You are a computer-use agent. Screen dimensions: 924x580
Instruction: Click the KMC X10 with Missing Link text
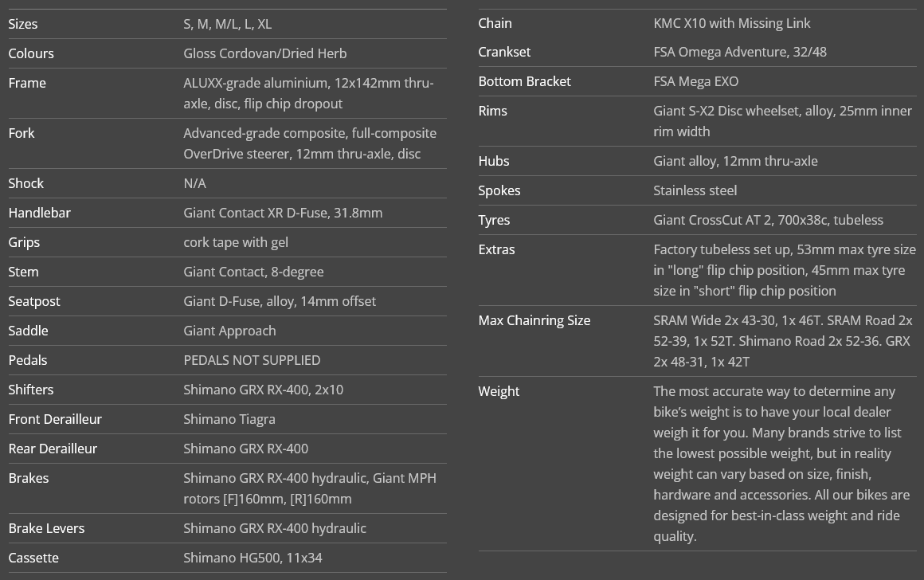pyautogui.click(x=732, y=24)
